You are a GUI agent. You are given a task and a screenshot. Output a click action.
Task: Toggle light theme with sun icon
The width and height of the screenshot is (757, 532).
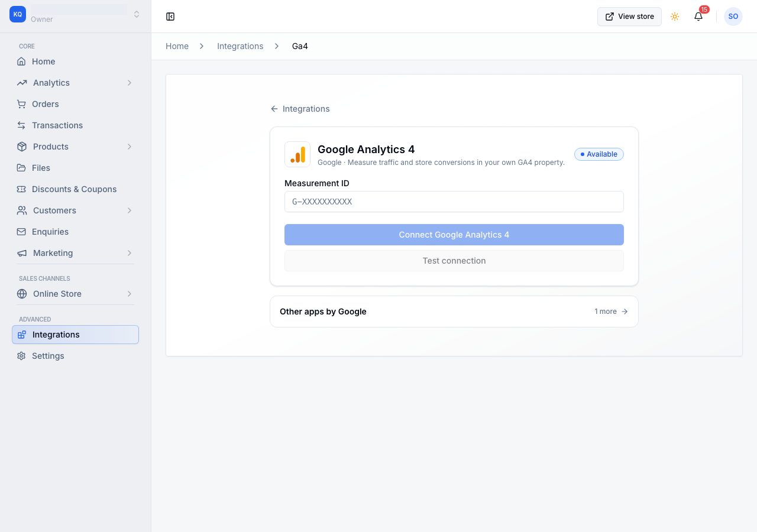point(675,17)
